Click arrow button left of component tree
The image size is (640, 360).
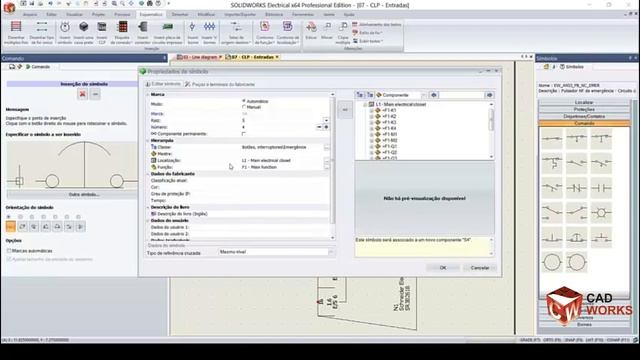pyautogui.click(x=345, y=110)
